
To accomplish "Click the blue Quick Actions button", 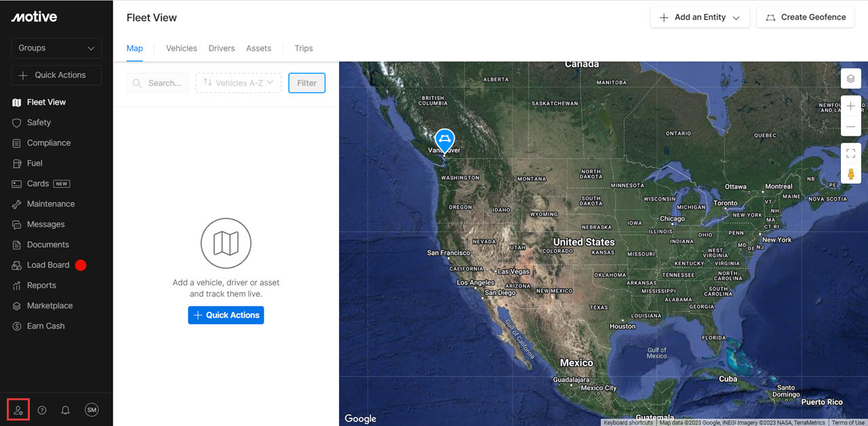I will click(226, 315).
